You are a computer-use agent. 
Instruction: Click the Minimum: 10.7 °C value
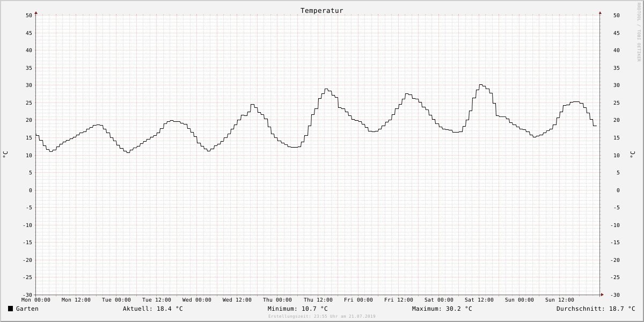click(298, 309)
